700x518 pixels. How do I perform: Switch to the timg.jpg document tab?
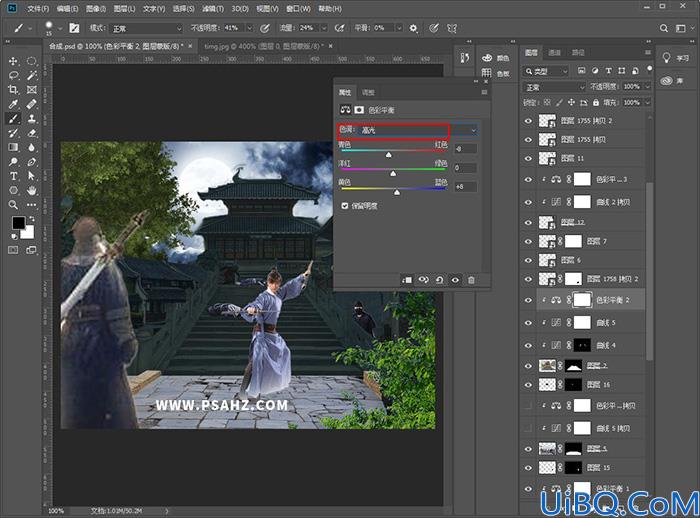(x=263, y=46)
